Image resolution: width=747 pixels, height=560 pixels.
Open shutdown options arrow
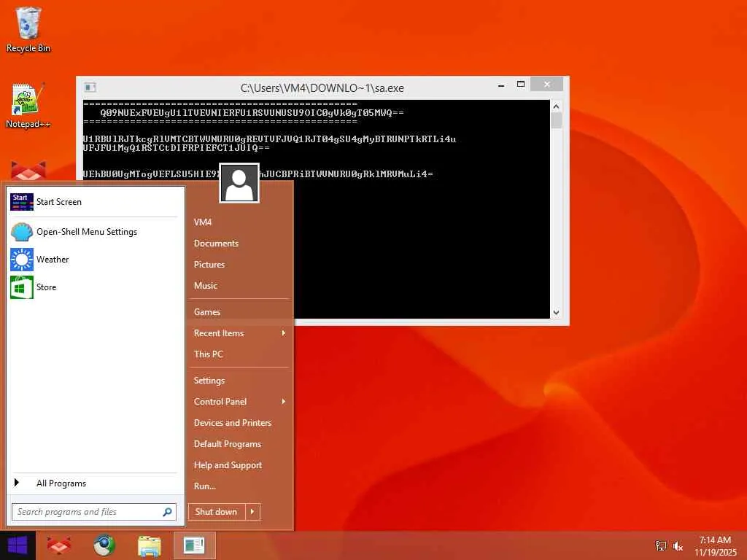pos(252,512)
